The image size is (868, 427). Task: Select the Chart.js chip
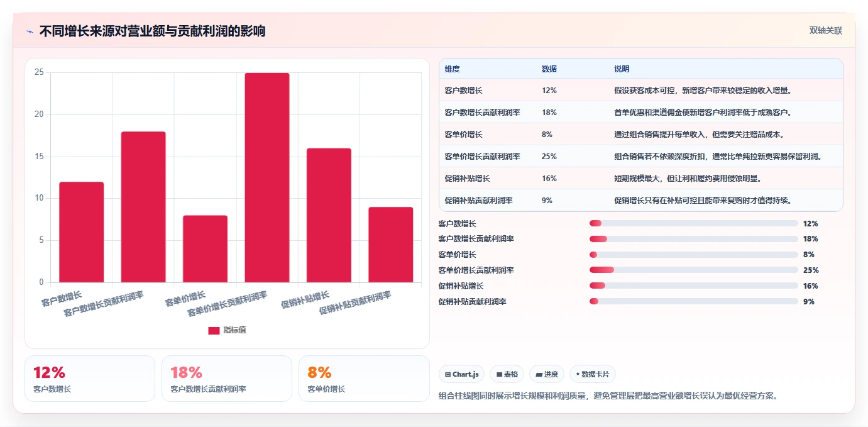pyautogui.click(x=461, y=374)
